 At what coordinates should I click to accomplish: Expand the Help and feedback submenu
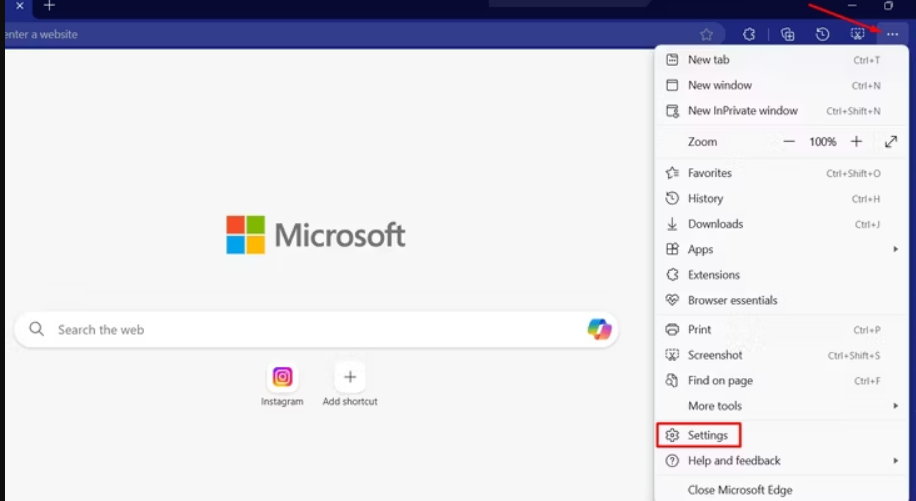click(x=895, y=461)
